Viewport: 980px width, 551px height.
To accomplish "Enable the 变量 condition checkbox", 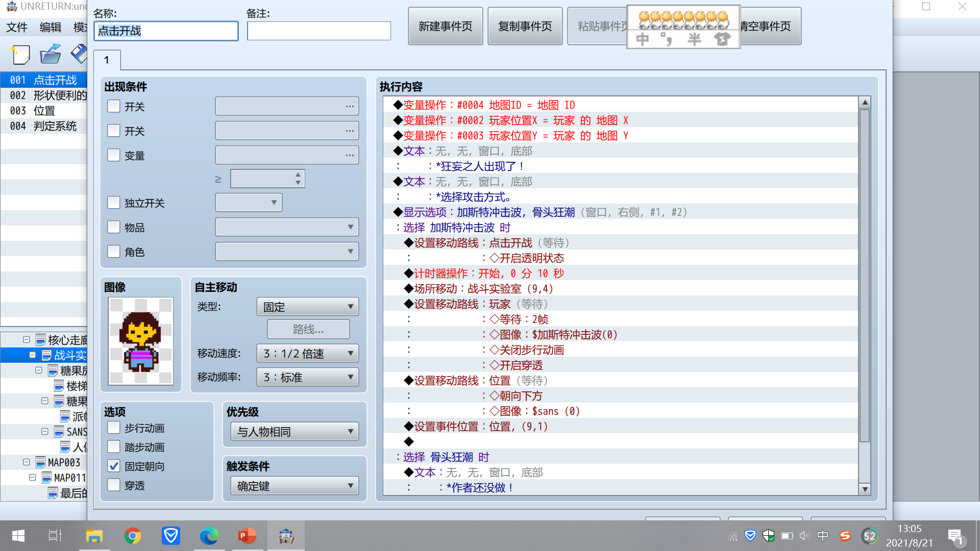I will click(114, 155).
